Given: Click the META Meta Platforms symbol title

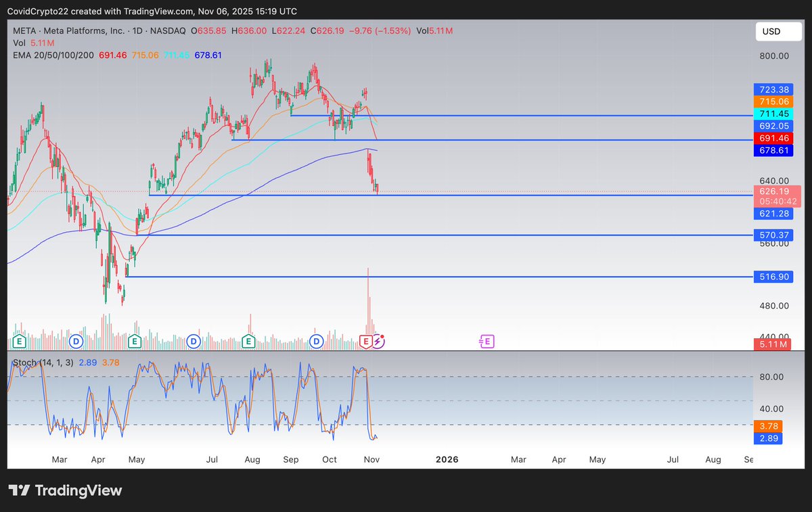Looking at the screenshot, I should [x=101, y=30].
